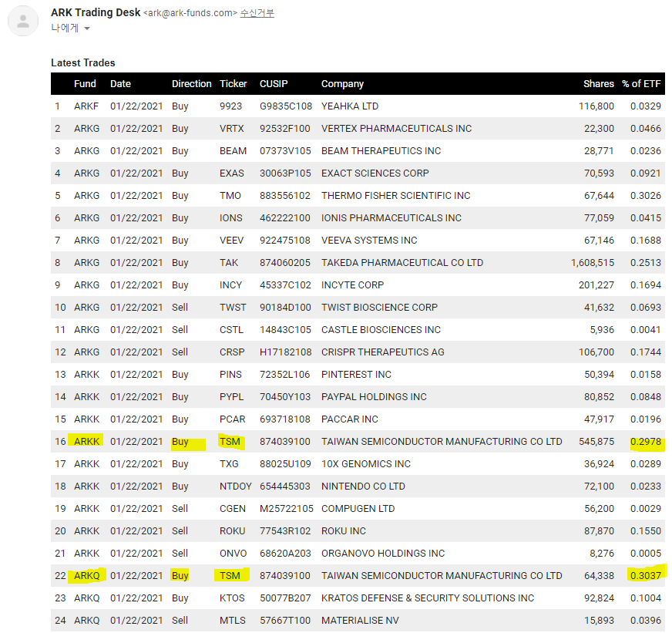Click the TMO ticker
672x633 pixels.
[x=230, y=196]
